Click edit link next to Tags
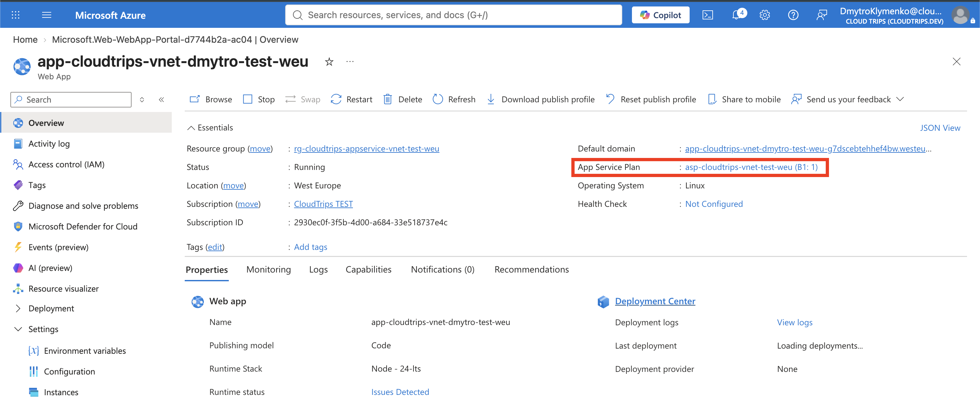This screenshot has height=402, width=980. tap(215, 247)
